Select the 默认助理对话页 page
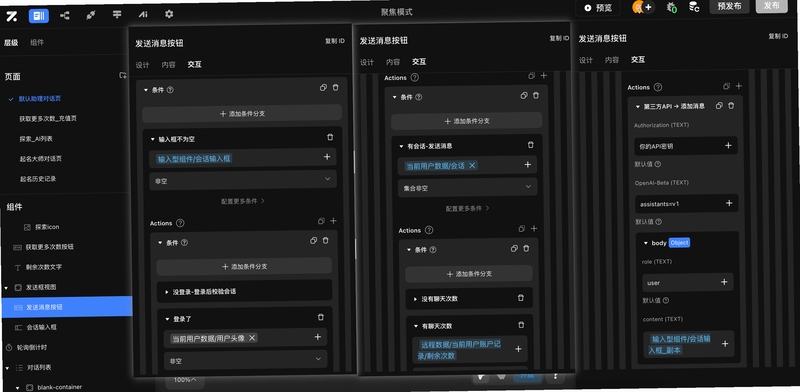The image size is (800, 392). pos(40,99)
